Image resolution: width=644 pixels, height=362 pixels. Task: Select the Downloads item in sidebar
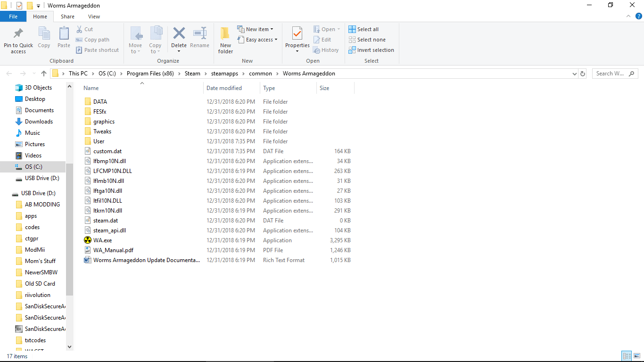39,122
